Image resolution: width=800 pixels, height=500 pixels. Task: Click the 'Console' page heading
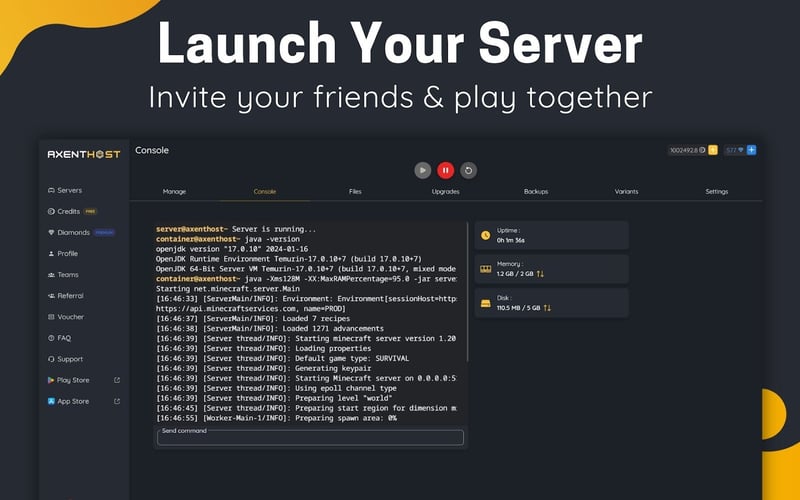pyautogui.click(x=152, y=150)
